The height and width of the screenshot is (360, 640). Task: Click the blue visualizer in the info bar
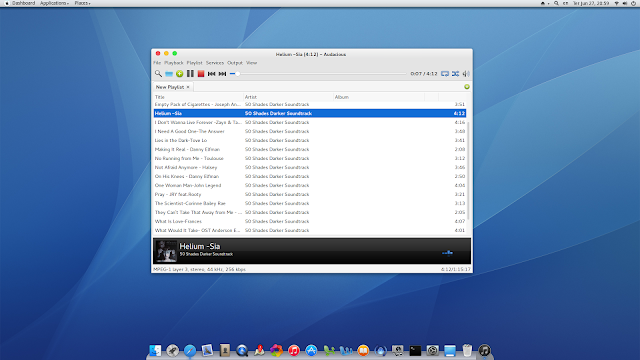(448, 253)
